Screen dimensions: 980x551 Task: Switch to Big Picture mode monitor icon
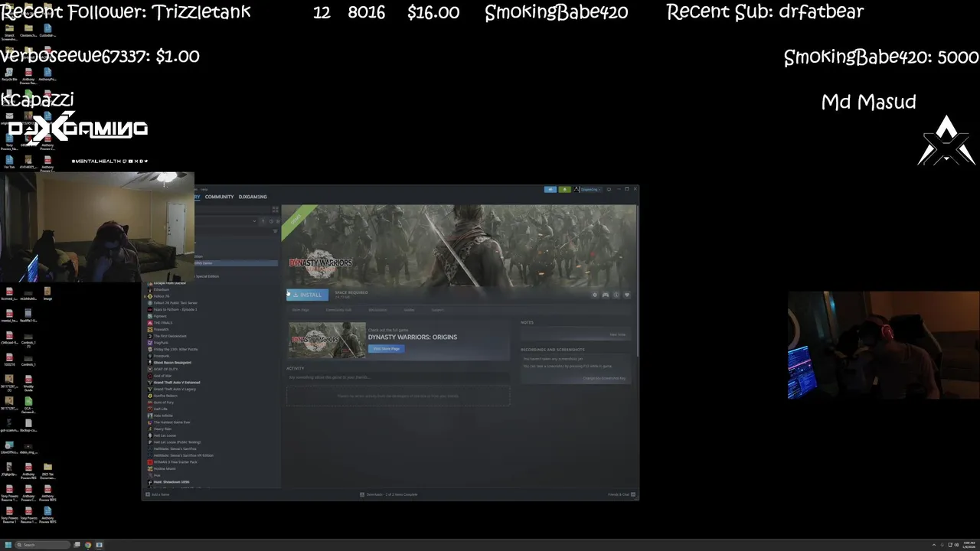point(609,189)
